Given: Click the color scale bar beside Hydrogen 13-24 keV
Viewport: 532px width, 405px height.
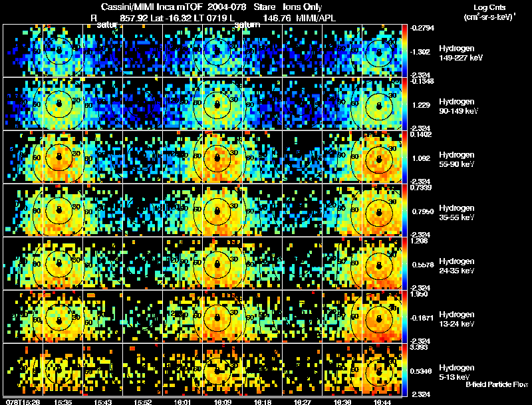Looking at the screenshot, I should pyautogui.click(x=404, y=317).
